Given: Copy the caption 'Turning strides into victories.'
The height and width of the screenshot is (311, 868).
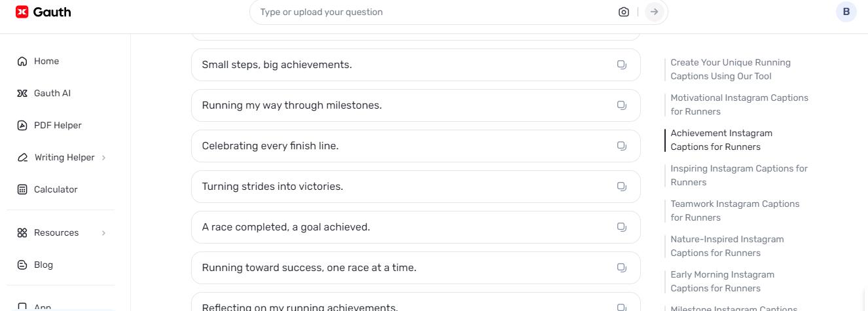Looking at the screenshot, I should (x=622, y=187).
